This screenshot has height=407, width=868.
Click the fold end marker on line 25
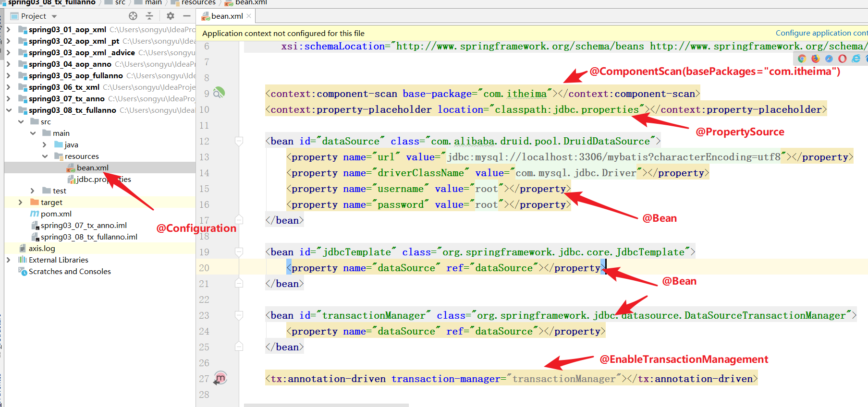[x=239, y=347]
